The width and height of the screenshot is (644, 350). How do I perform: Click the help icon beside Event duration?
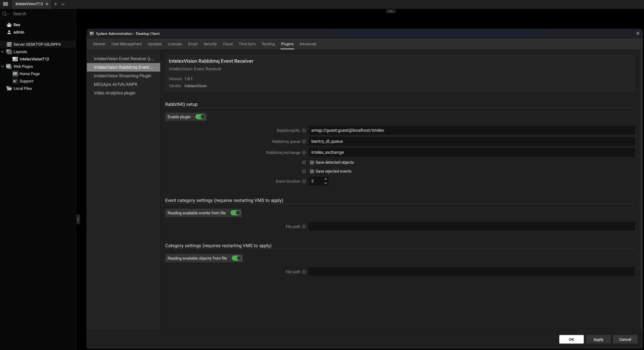click(304, 181)
